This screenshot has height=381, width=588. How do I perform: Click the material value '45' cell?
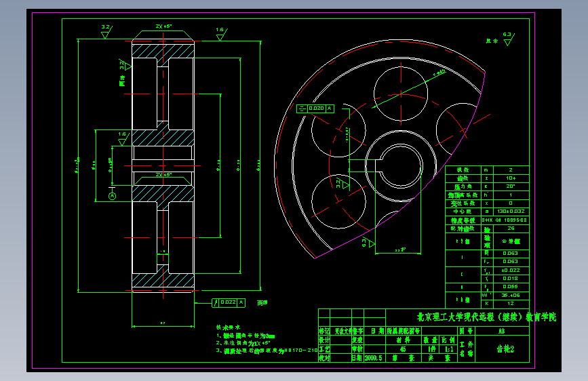point(403,349)
